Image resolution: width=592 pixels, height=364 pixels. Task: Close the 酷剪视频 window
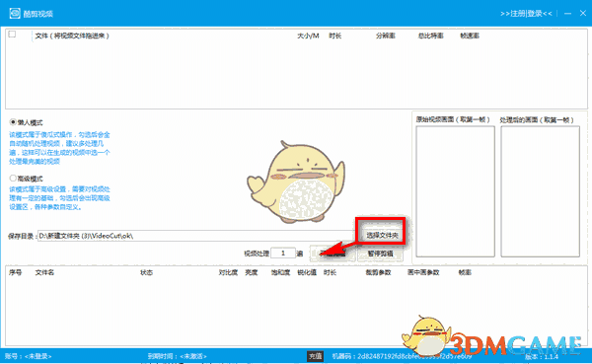coord(583,13)
